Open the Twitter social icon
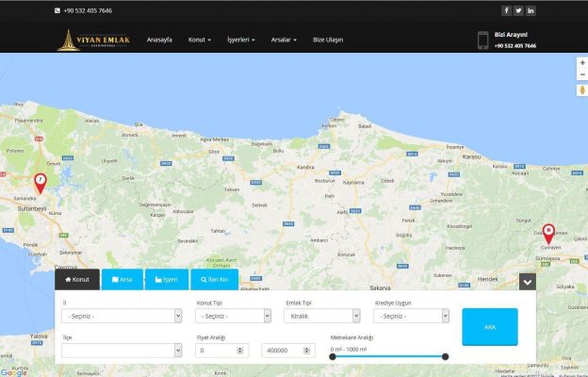 [518, 10]
